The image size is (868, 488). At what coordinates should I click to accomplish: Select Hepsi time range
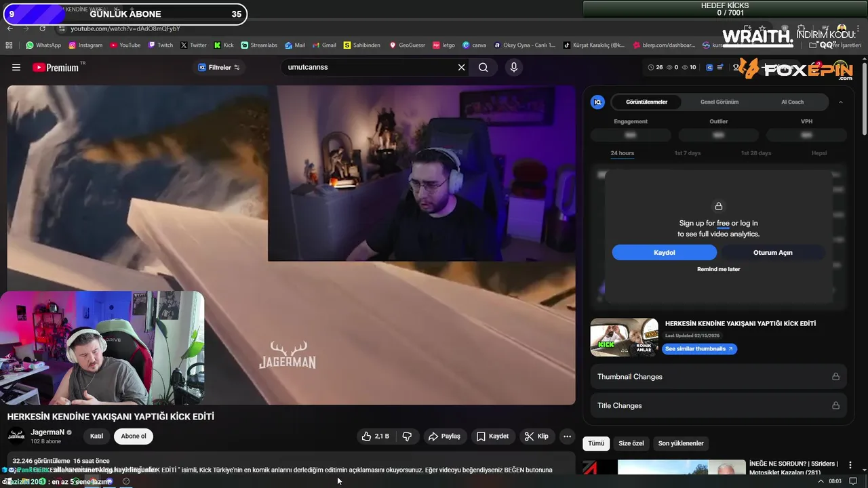click(x=819, y=153)
